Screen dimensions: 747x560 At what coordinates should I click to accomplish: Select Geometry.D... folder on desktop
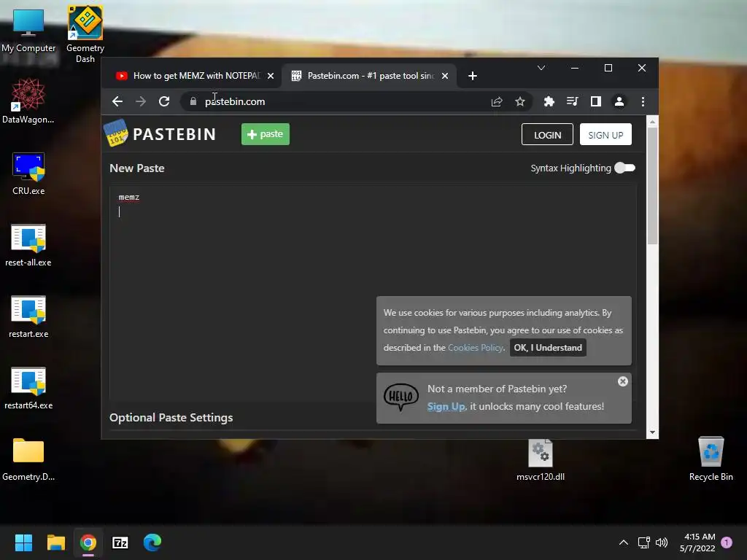click(28, 459)
